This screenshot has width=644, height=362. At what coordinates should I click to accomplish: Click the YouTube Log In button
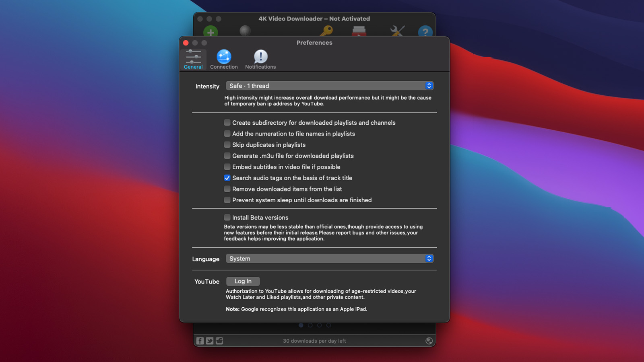pyautogui.click(x=243, y=281)
